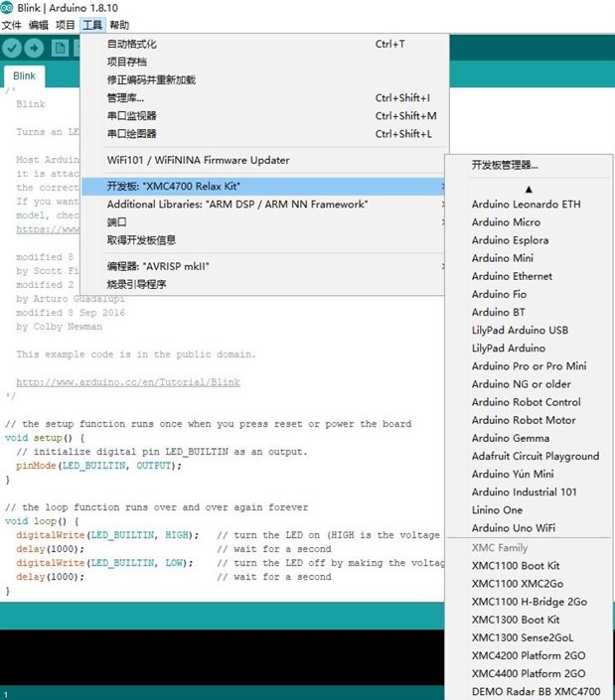Select Arduino BT board
The image size is (615, 700).
pos(530,312)
